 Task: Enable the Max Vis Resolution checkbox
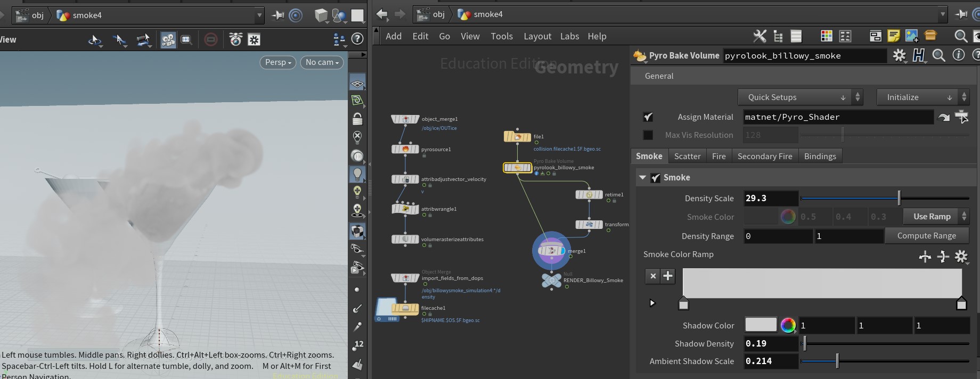pos(648,135)
